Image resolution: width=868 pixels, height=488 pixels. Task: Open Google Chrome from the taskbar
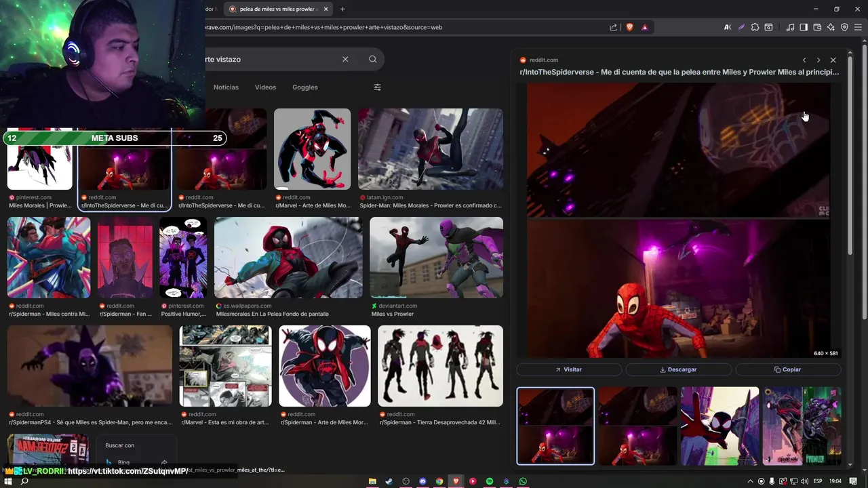pyautogui.click(x=439, y=481)
